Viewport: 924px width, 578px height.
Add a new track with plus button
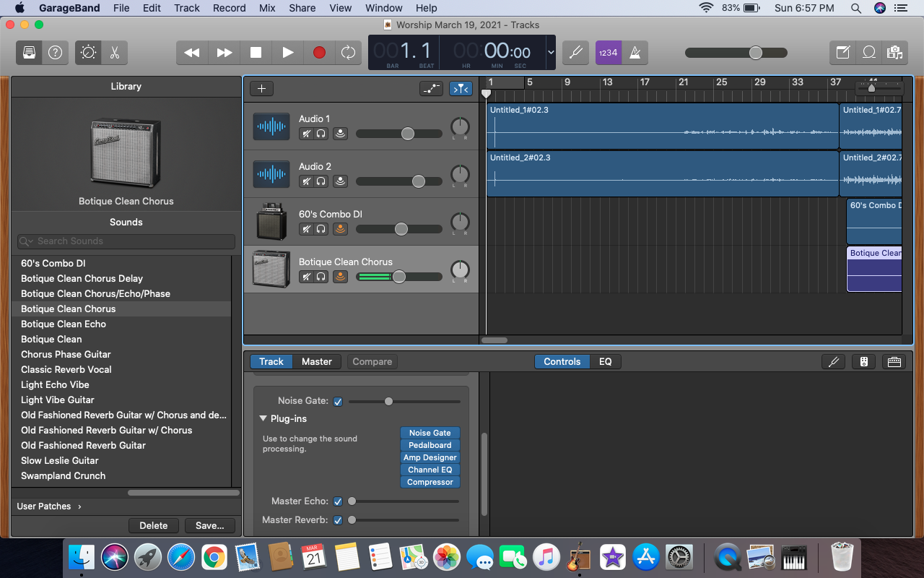pyautogui.click(x=261, y=89)
